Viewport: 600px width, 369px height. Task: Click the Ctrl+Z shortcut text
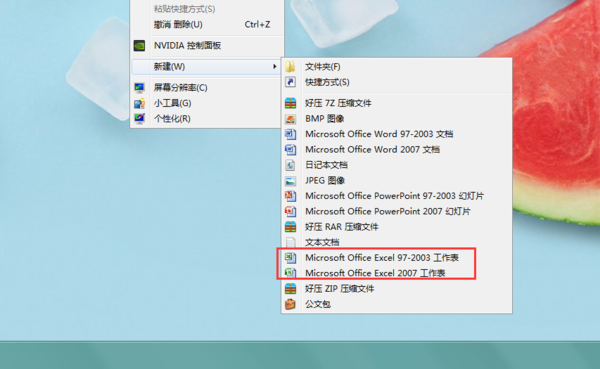[257, 24]
